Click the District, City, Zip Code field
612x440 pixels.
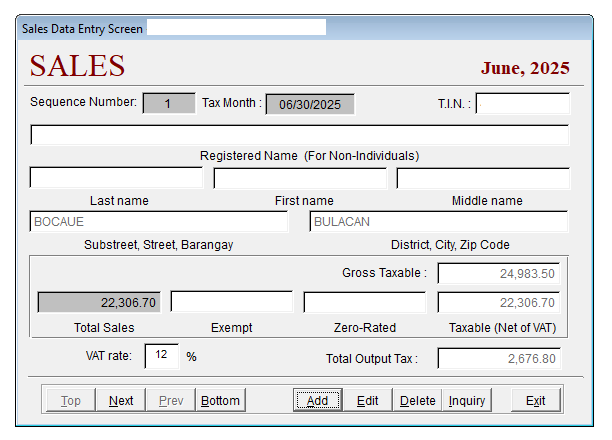(x=439, y=221)
